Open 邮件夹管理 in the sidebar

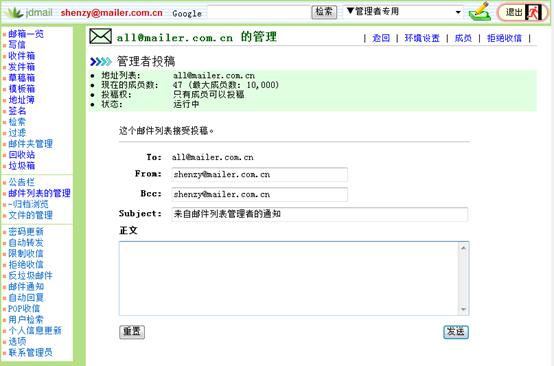click(30, 144)
